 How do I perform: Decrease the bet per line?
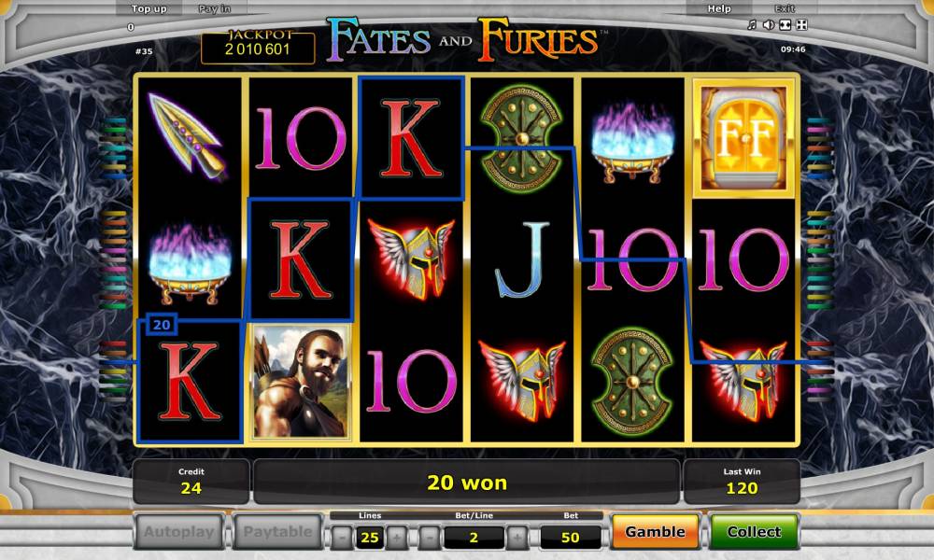coord(429,538)
